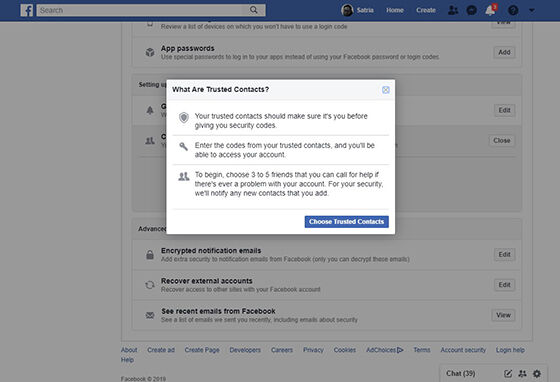Click the App passwords cube icon
The image size is (560, 382).
[150, 52]
